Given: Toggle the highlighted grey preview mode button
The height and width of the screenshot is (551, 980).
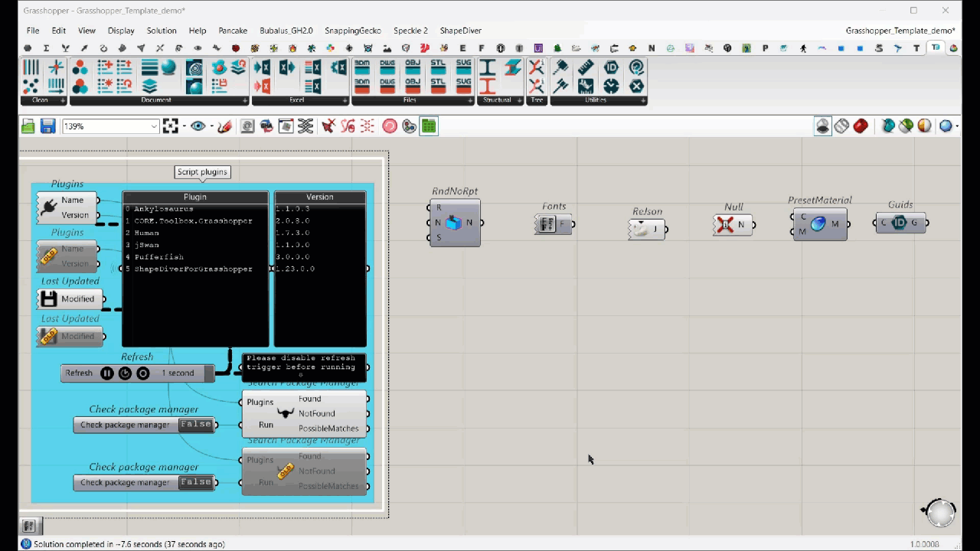Looking at the screenshot, I should point(823,126).
